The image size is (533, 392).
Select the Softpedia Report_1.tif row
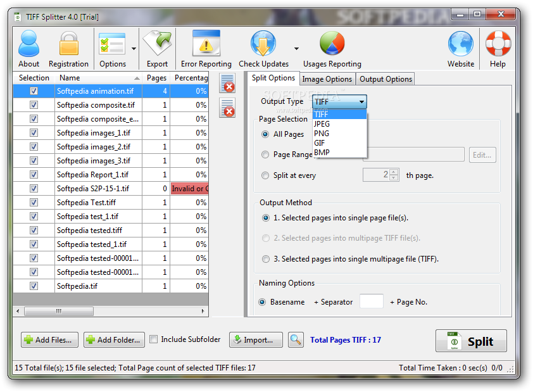pyautogui.click(x=111, y=175)
